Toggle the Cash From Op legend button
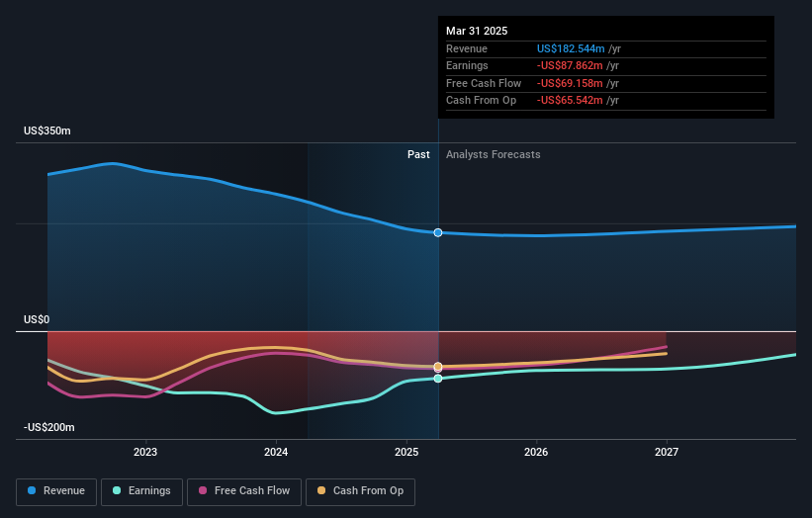The height and width of the screenshot is (518, 812). pyautogui.click(x=360, y=491)
